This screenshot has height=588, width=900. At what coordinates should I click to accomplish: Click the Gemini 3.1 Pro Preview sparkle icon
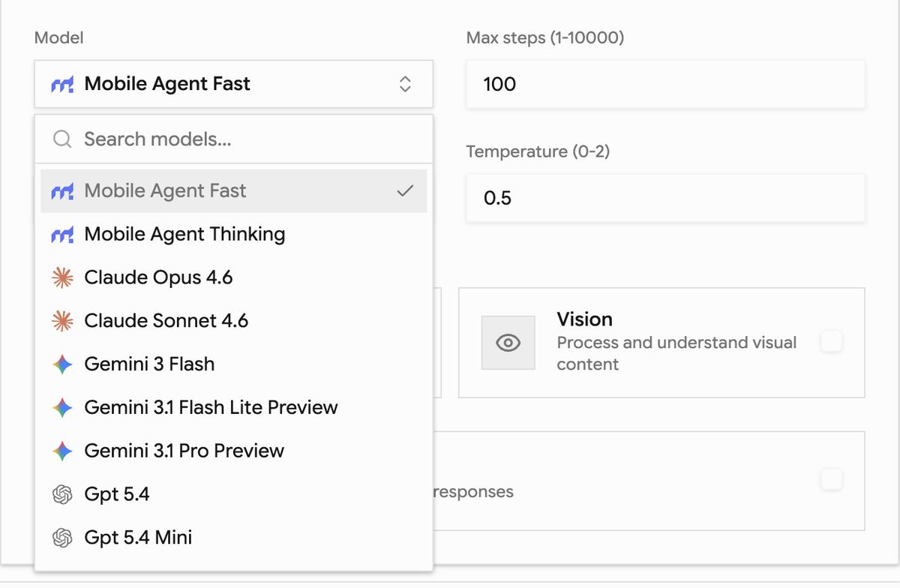pyautogui.click(x=62, y=451)
